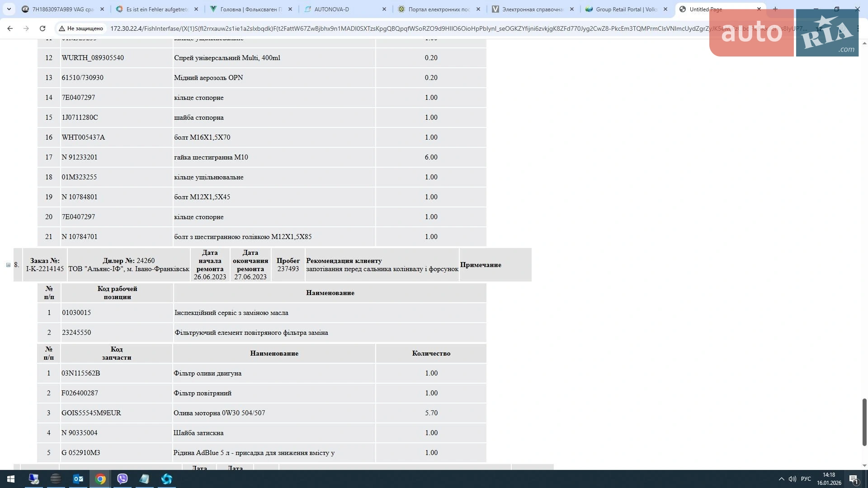Reload the current page
This screenshot has width=868, height=488.
[x=42, y=28]
